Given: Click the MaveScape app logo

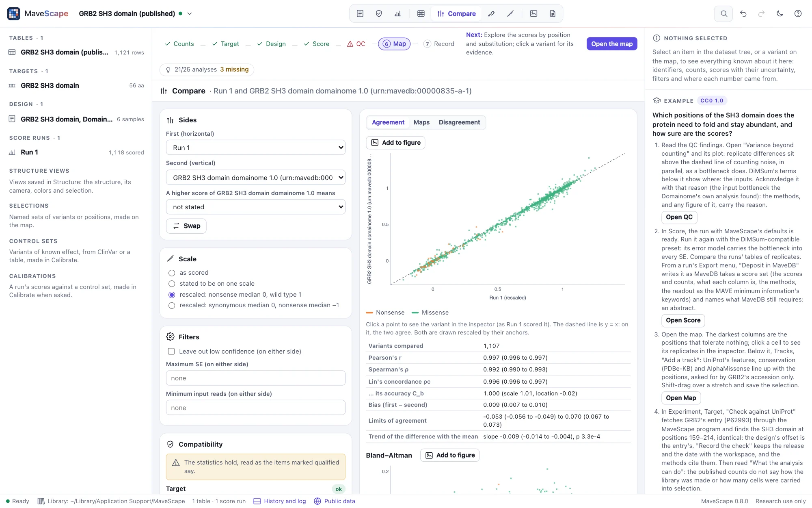Looking at the screenshot, I should click(x=14, y=13).
